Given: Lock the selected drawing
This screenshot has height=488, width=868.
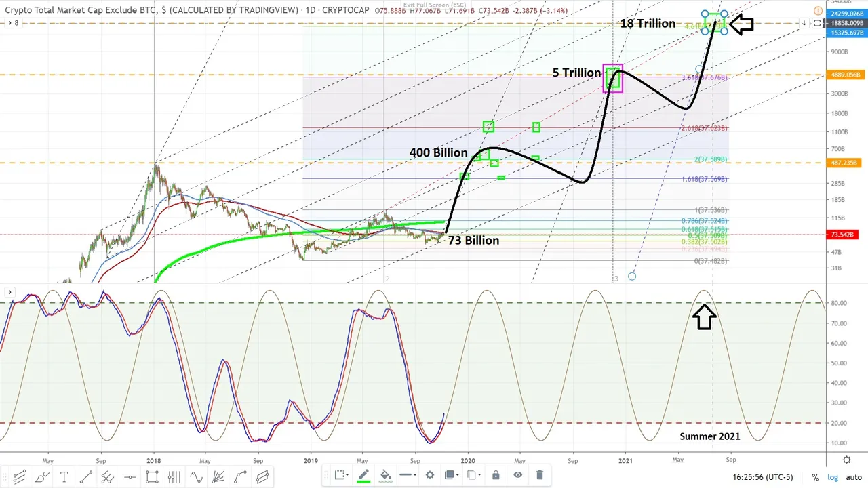Looking at the screenshot, I should [496, 475].
